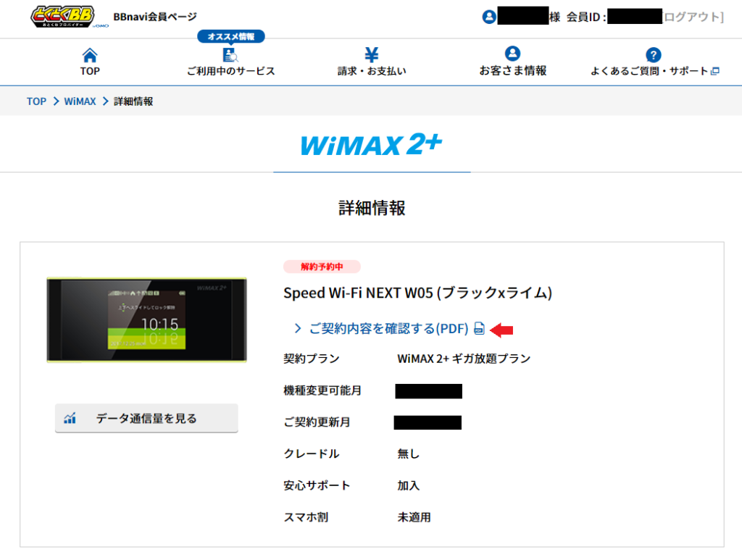Select the TOP home icon in navigation
This screenshot has height=560, width=742.
tap(89, 54)
